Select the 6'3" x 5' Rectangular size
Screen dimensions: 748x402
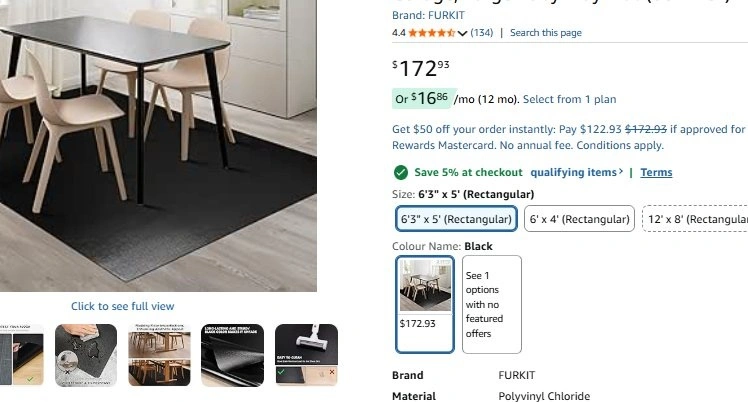456,219
